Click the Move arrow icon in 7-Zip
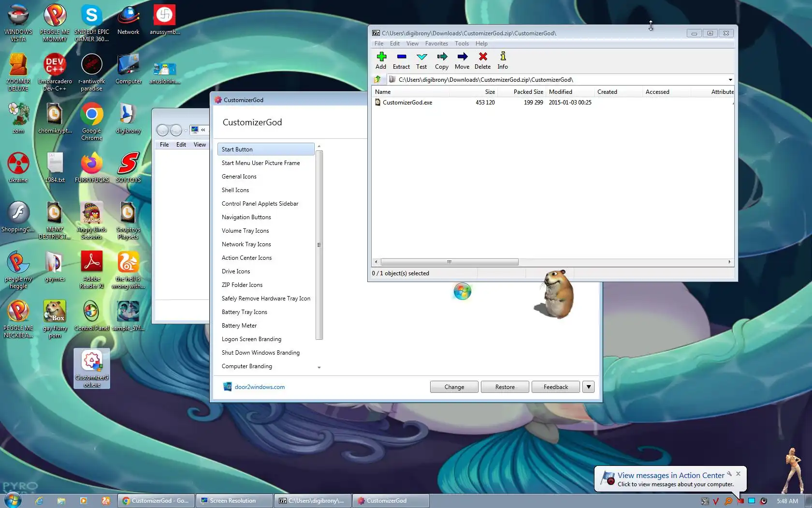The width and height of the screenshot is (812, 508). (462, 61)
